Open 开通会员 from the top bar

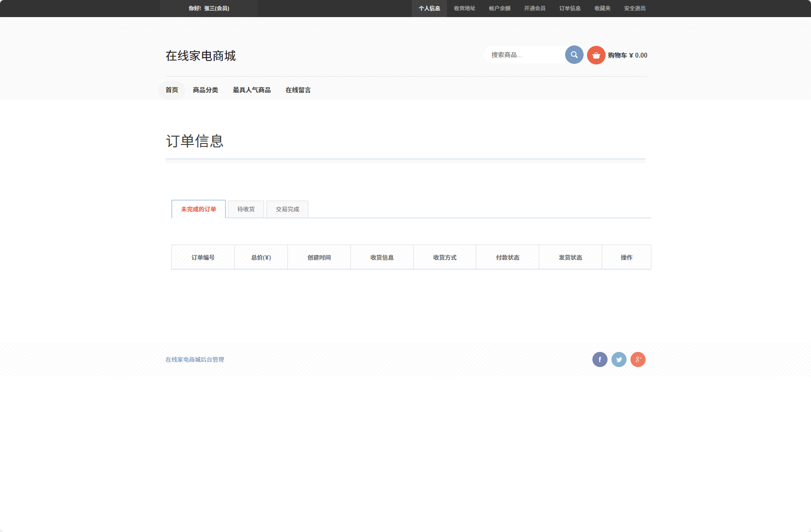[x=534, y=8]
